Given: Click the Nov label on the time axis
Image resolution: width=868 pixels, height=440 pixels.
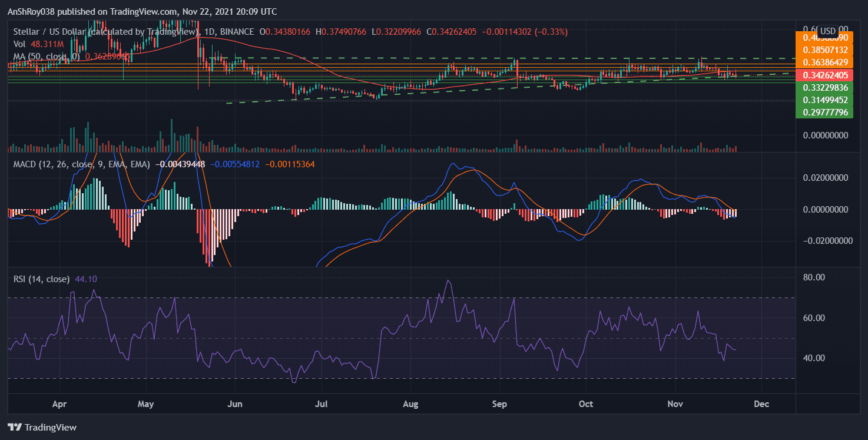Looking at the screenshot, I should point(675,404).
